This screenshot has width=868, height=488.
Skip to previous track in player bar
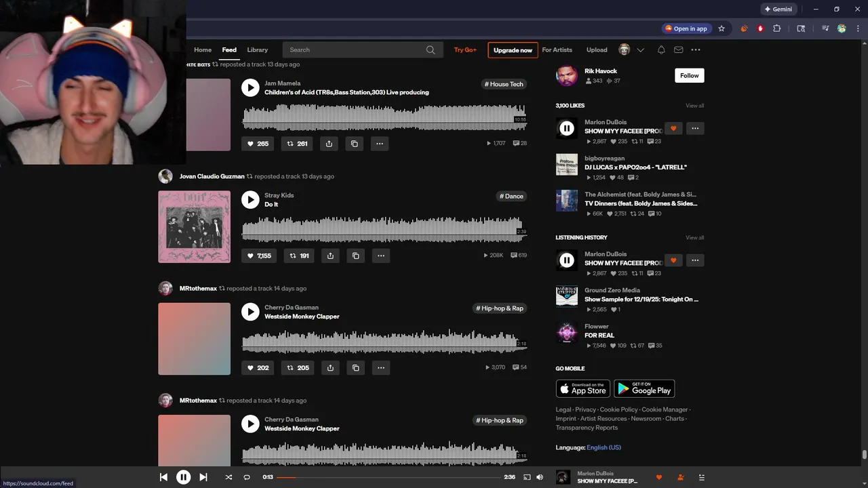pos(163,477)
